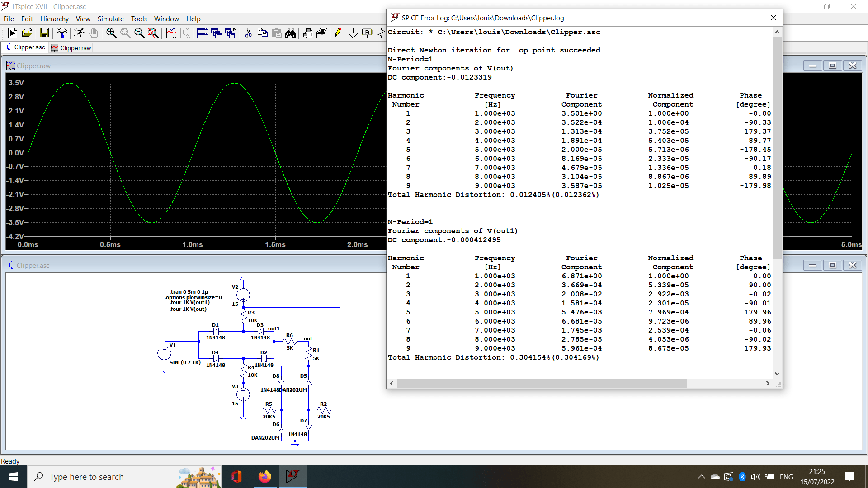
Task: Click the Pick Visible Traces icon
Action: (171, 33)
